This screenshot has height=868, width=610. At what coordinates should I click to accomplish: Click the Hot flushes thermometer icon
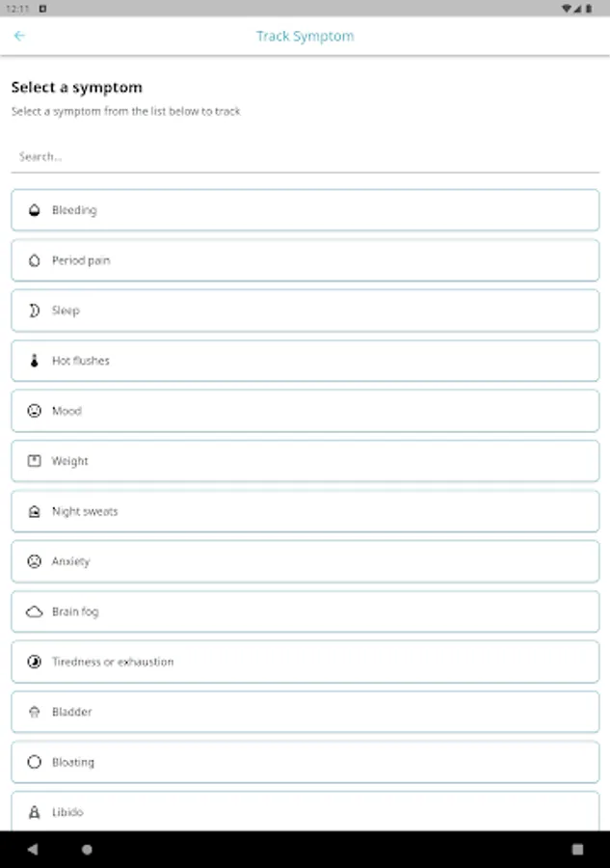pos(35,361)
